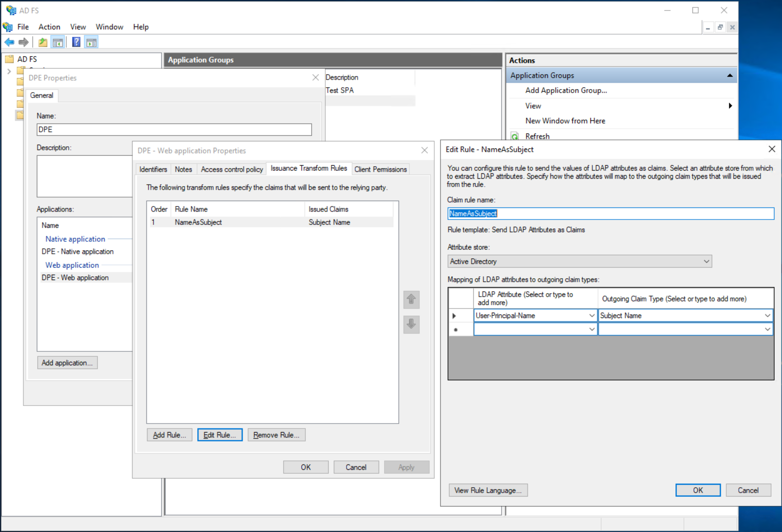Toggle Show/Hide Console Tree toolbar icon

coord(58,42)
